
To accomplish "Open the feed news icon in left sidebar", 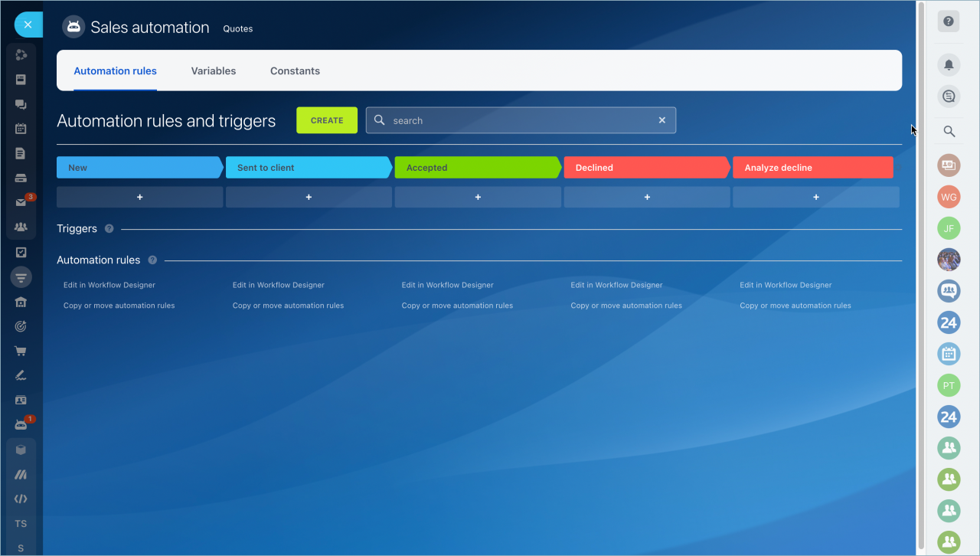I will (x=21, y=79).
